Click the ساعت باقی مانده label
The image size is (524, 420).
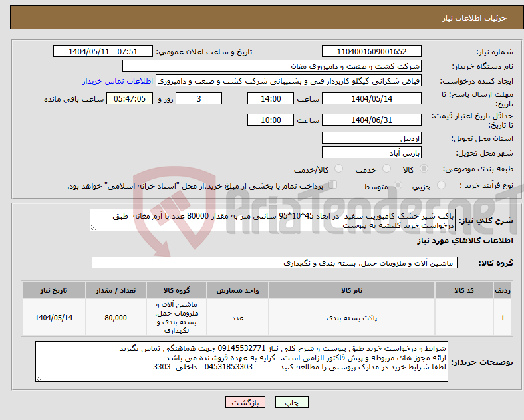tap(74, 99)
